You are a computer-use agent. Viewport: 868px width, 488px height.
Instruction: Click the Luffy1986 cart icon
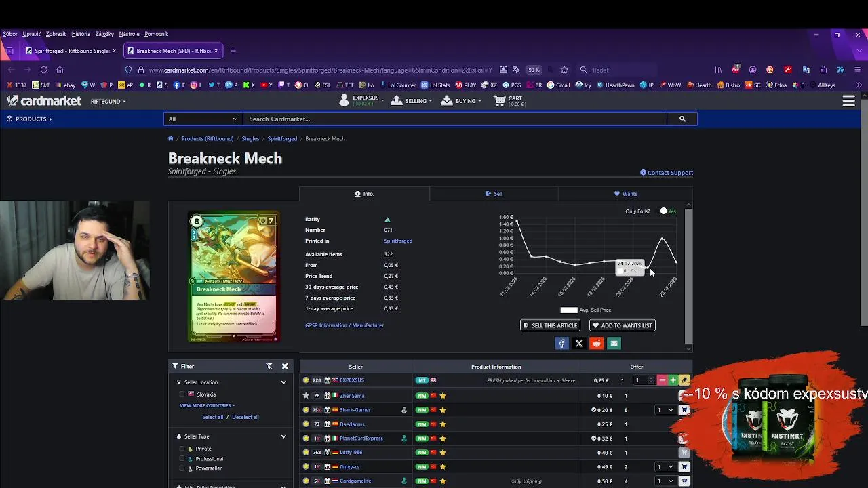point(684,453)
